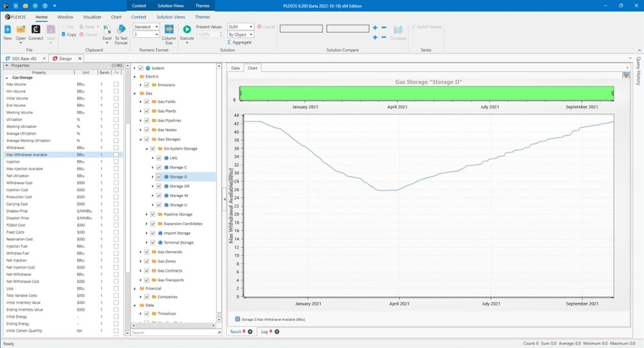Open the By Object dropdown
Image resolution: width=644 pixels, height=348 pixels.
pos(251,35)
